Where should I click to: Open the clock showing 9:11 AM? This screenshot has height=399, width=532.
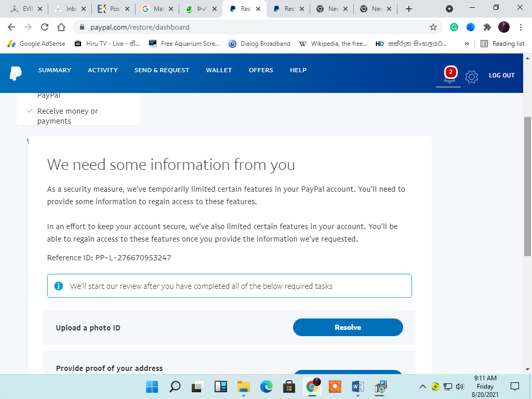485,387
